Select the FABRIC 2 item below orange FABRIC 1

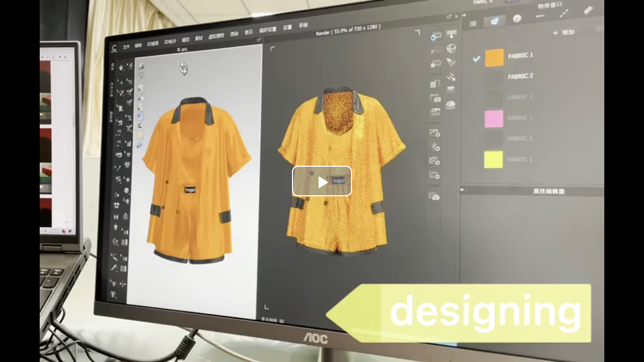click(x=519, y=77)
